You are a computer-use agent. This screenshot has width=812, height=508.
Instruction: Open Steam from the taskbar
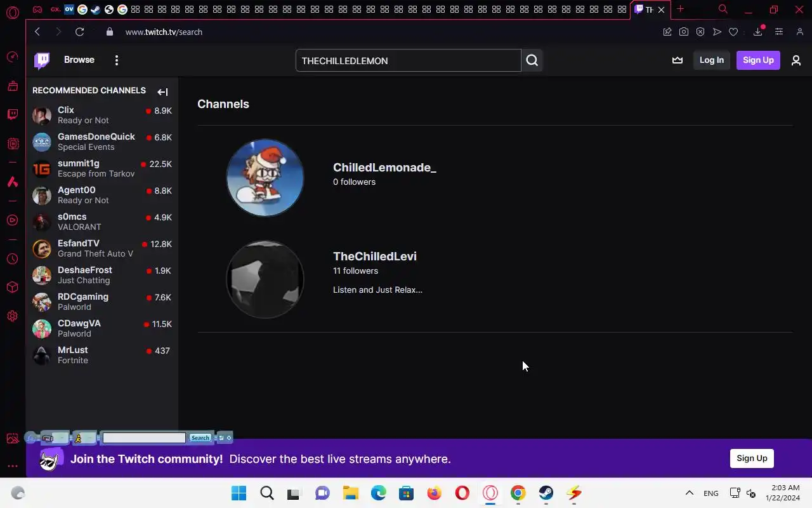(546, 493)
